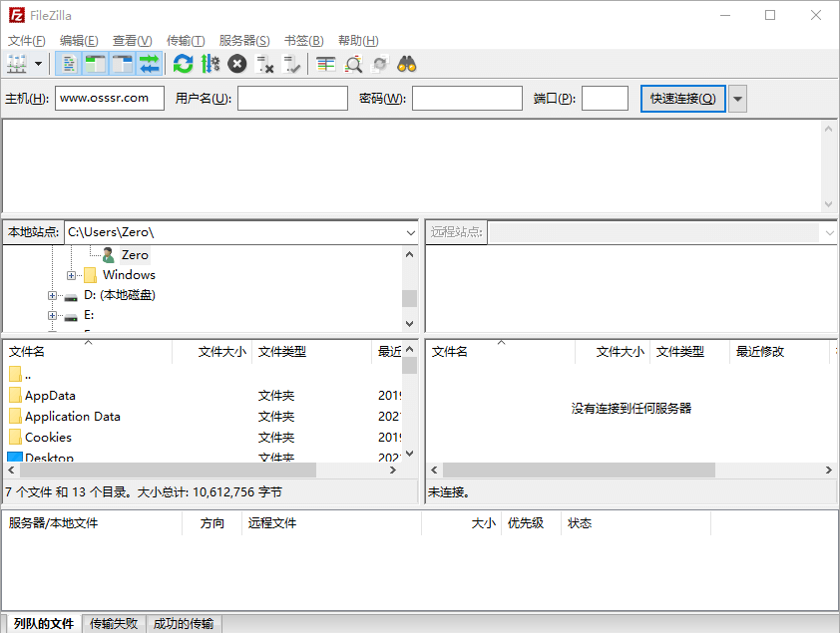840x633 pixels.
Task: Click 快速连接 button
Action: (x=683, y=99)
